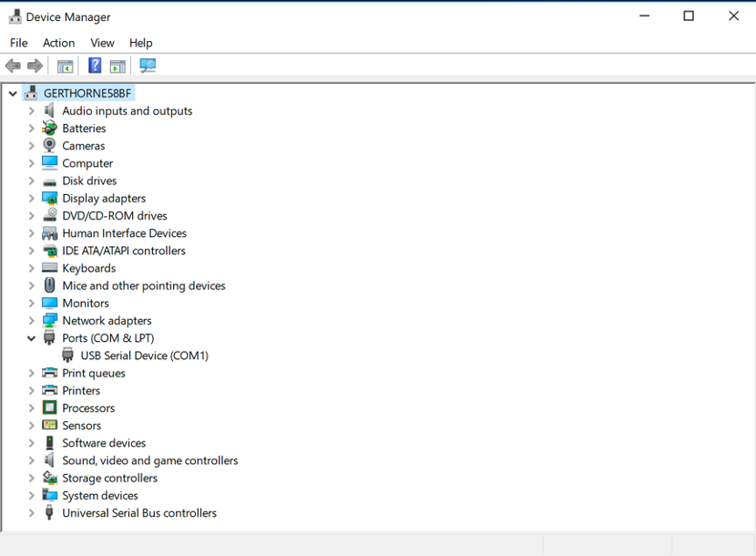The image size is (756, 556).
Task: Open the View menu
Action: [x=102, y=43]
